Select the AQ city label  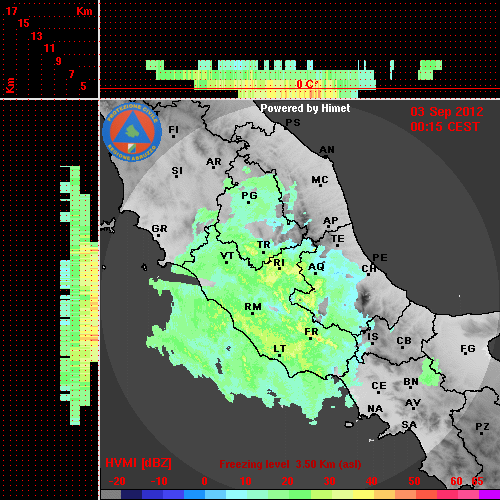point(316,267)
